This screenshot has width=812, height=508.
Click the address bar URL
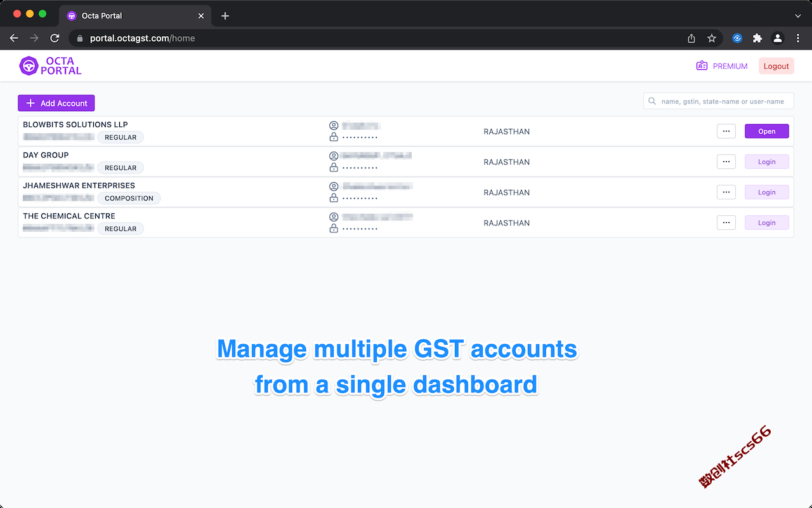[x=142, y=38]
